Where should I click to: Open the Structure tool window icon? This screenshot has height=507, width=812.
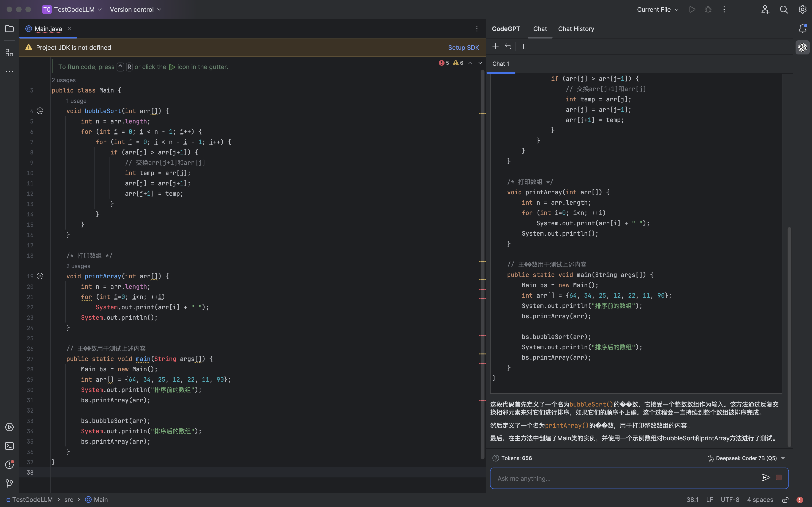tap(9, 53)
